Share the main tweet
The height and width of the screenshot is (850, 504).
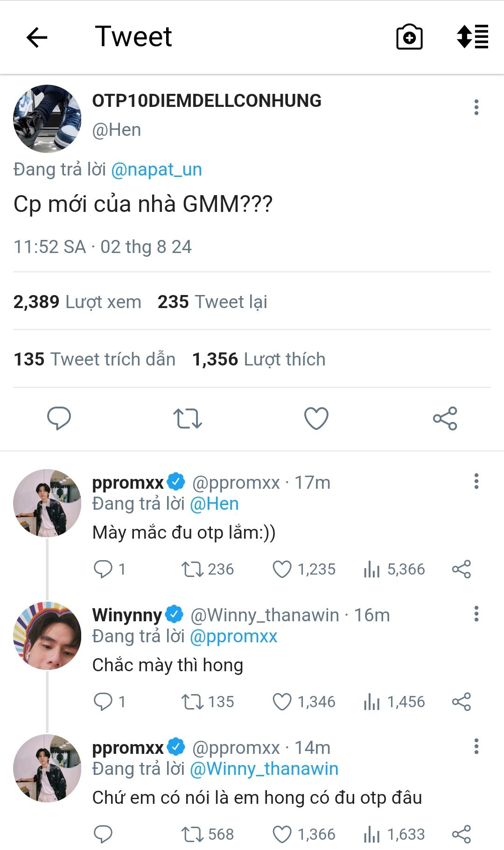[445, 418]
